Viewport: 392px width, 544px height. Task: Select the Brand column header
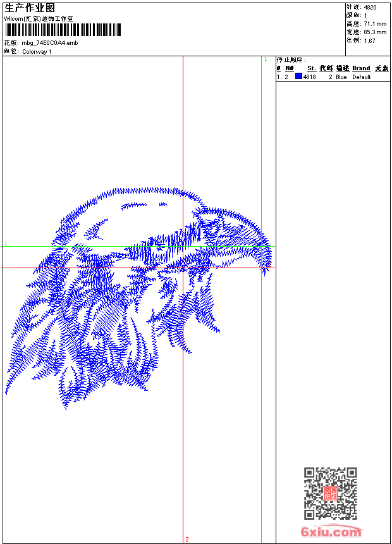coord(361,68)
